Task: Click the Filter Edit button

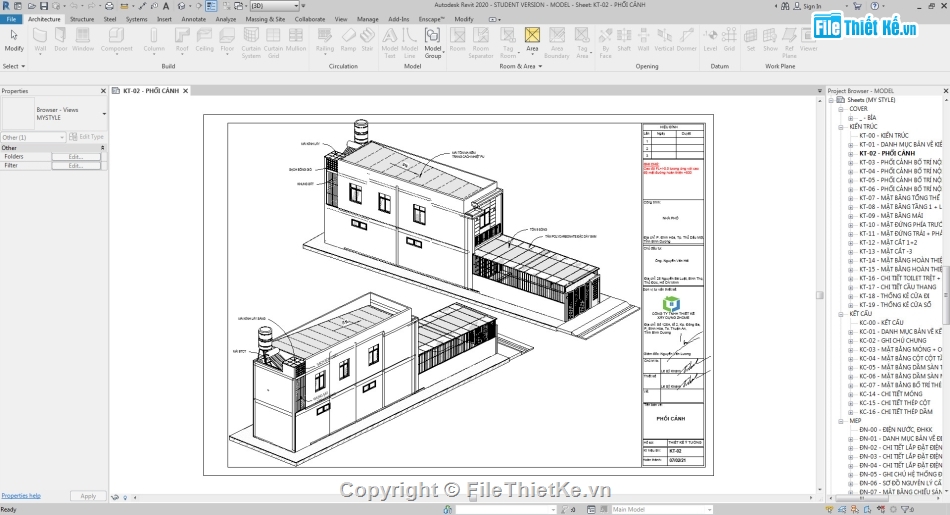Action: pos(76,165)
